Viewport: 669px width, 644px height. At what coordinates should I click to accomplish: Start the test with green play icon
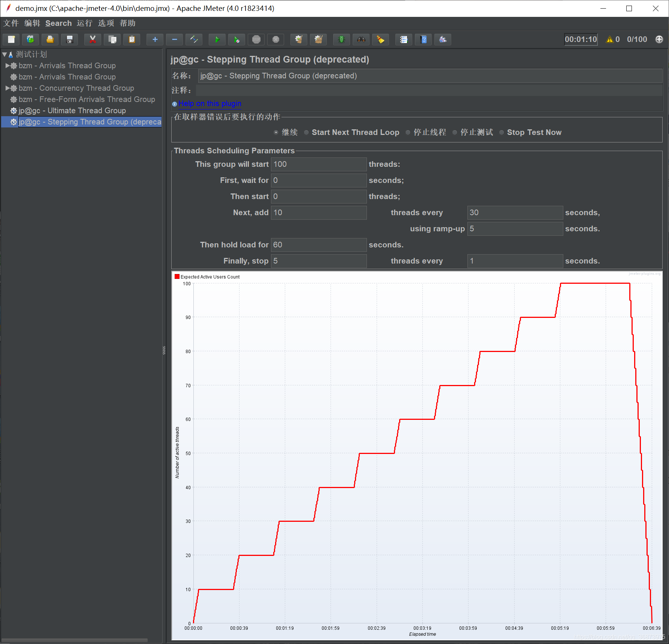pos(217,39)
